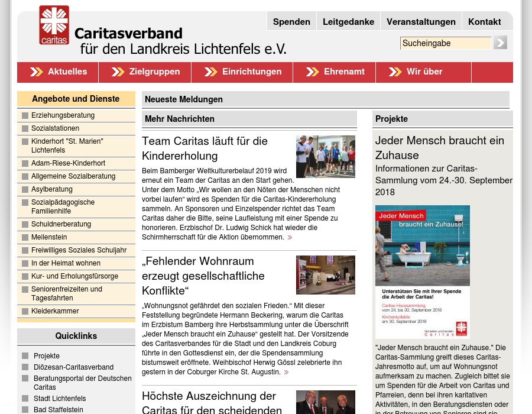The height and width of the screenshot is (414, 532).
Task: Click the search submit arrow icon
Action: (x=499, y=43)
